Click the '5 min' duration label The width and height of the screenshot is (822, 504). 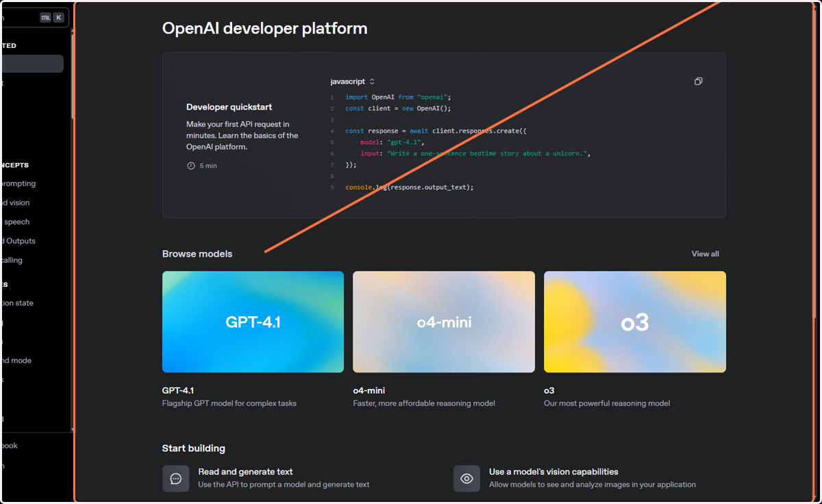(x=208, y=166)
